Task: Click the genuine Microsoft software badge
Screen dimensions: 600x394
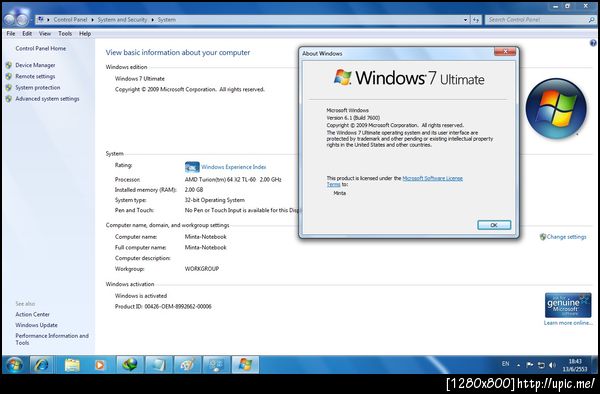Action: click(568, 305)
